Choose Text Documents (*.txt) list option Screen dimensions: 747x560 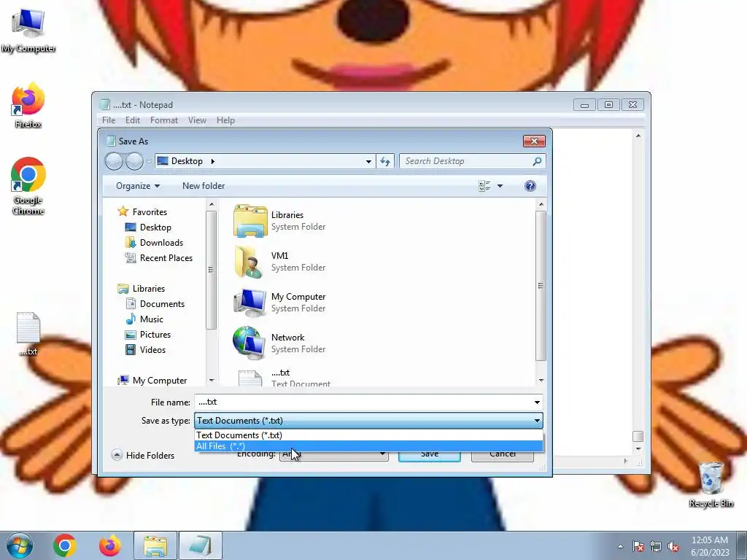(368, 435)
